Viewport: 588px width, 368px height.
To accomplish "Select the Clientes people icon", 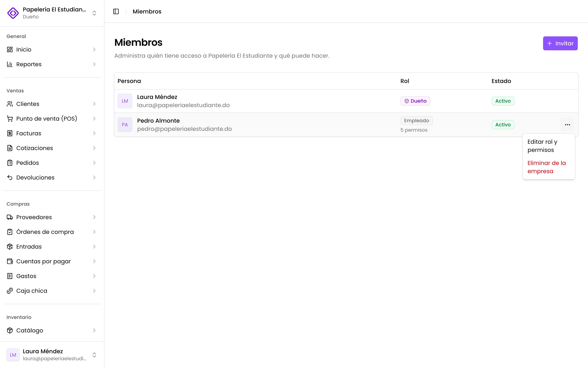I will [10, 104].
